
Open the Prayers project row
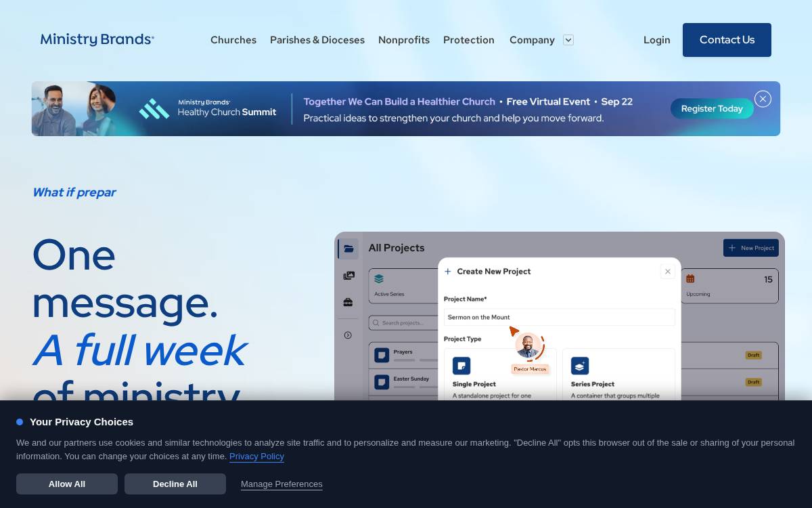point(405,355)
